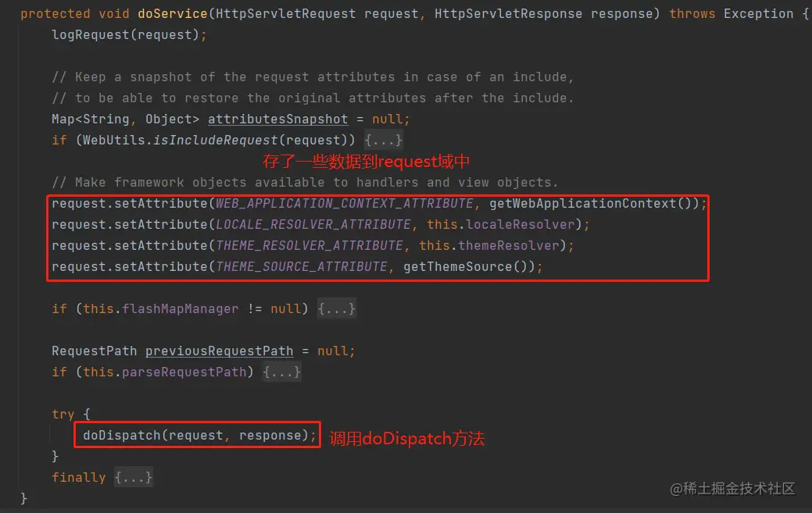
Task: Click the finally keyword
Action: tap(79, 478)
